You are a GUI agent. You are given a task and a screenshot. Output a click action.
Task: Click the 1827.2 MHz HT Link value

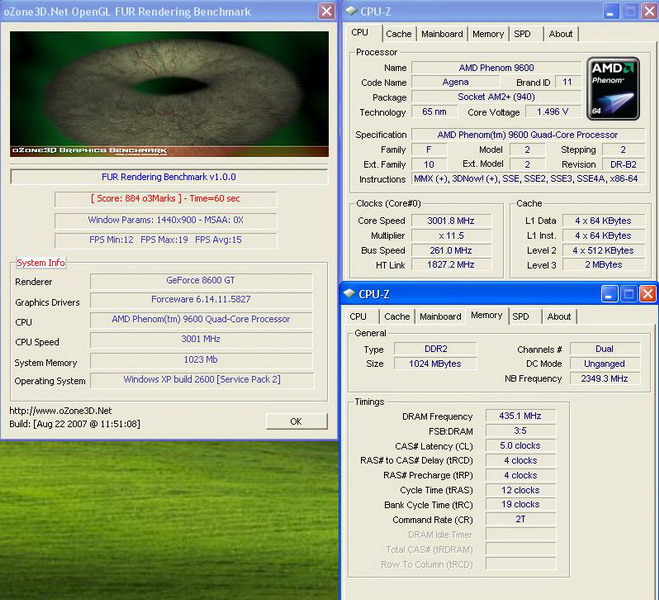[451, 265]
